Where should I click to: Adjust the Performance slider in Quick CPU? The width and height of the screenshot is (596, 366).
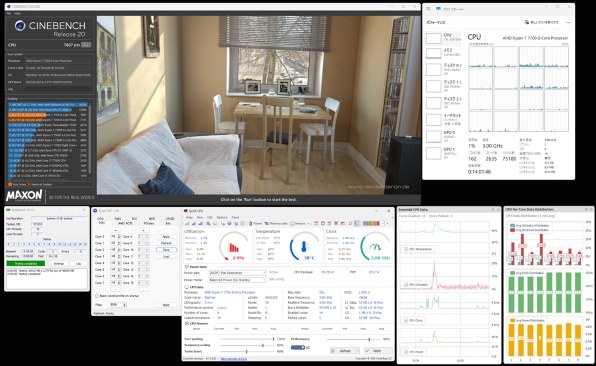click(353, 339)
